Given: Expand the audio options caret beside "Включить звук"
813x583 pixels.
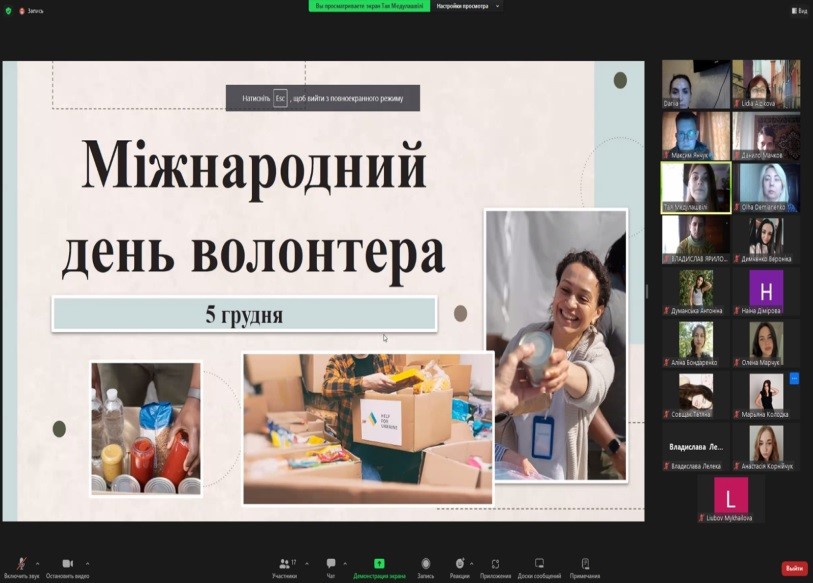Looking at the screenshot, I should 37,563.
